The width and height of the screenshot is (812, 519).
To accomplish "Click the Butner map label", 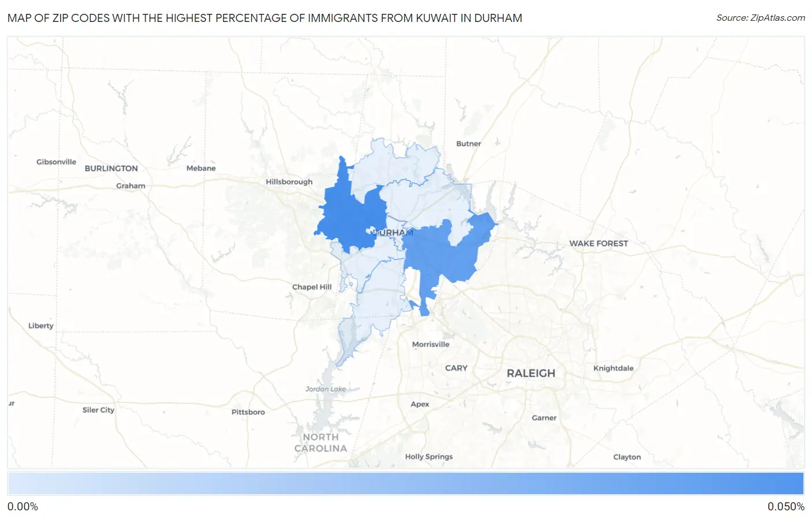I will pyautogui.click(x=468, y=143).
